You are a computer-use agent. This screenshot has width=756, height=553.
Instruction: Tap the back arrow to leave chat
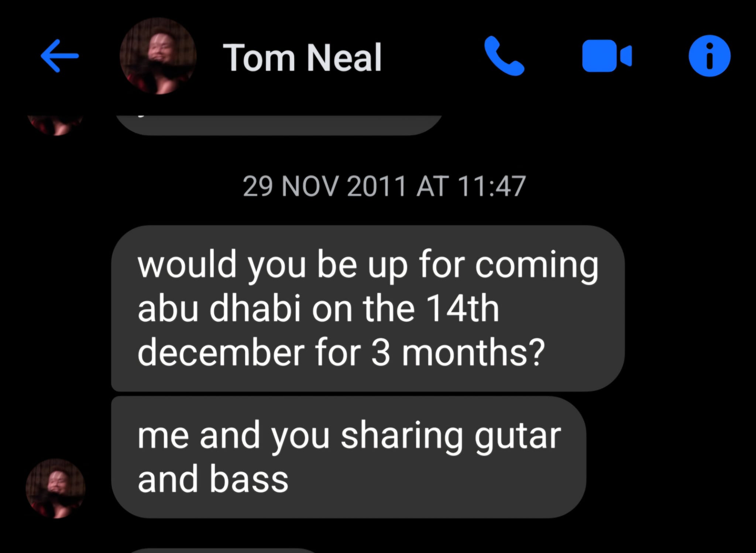point(59,56)
